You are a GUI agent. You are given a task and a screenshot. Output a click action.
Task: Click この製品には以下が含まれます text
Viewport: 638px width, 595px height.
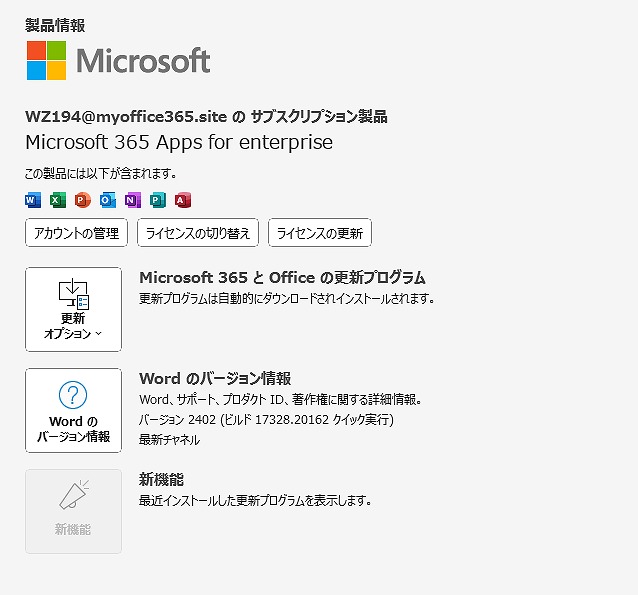pos(101,174)
